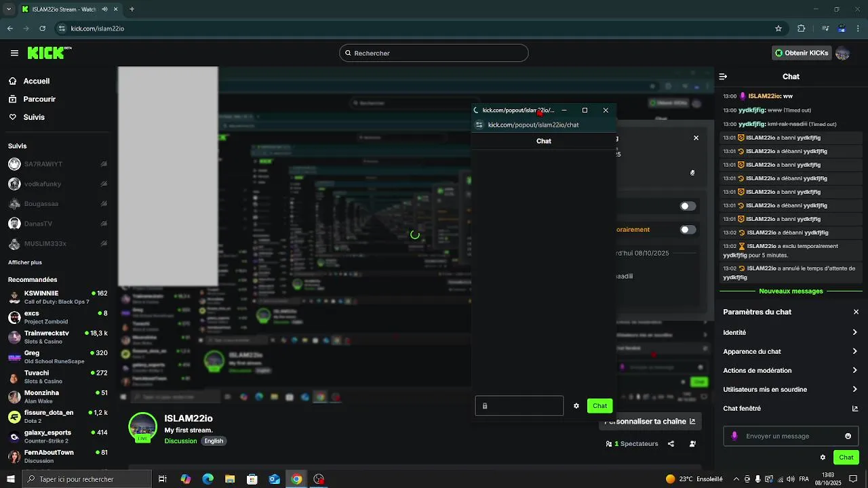
Task: Toggle the switch directly above the 'orairement' switch
Action: click(688, 206)
